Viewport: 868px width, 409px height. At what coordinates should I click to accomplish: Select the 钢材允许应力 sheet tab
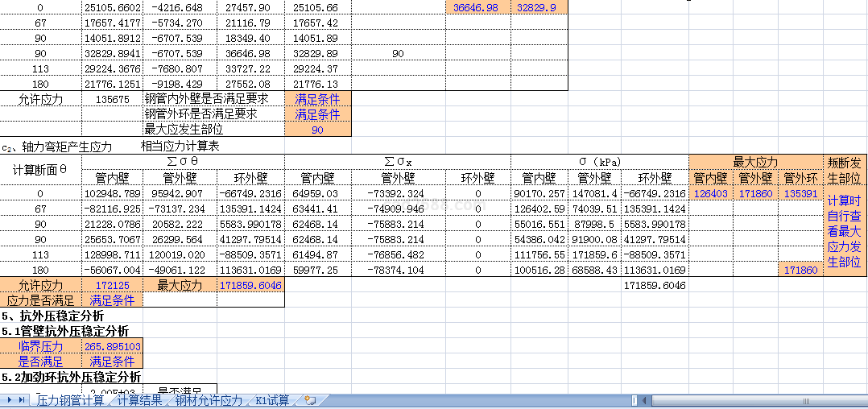(x=209, y=400)
